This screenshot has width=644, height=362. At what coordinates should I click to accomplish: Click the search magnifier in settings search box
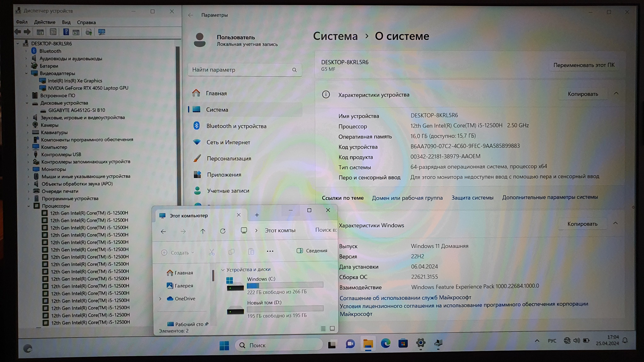(x=294, y=70)
